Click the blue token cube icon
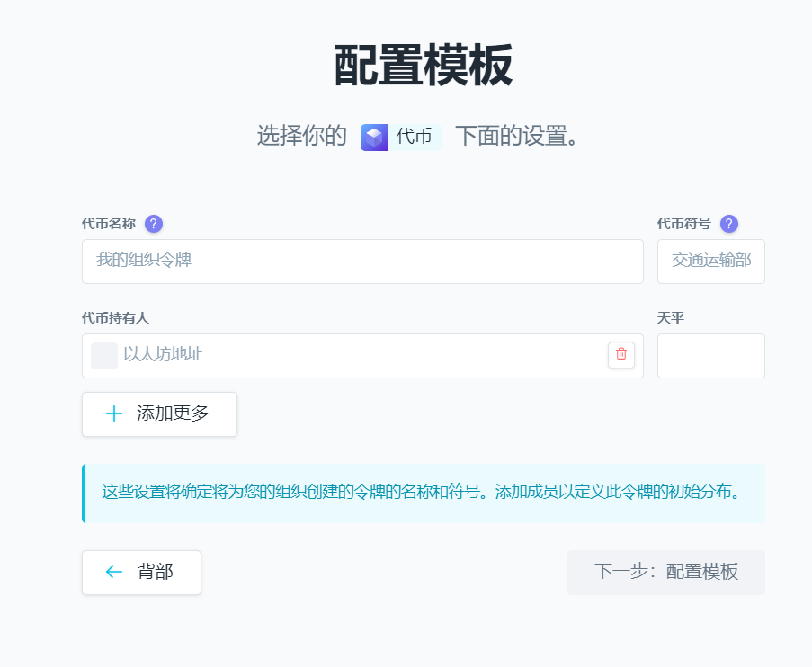 click(374, 137)
